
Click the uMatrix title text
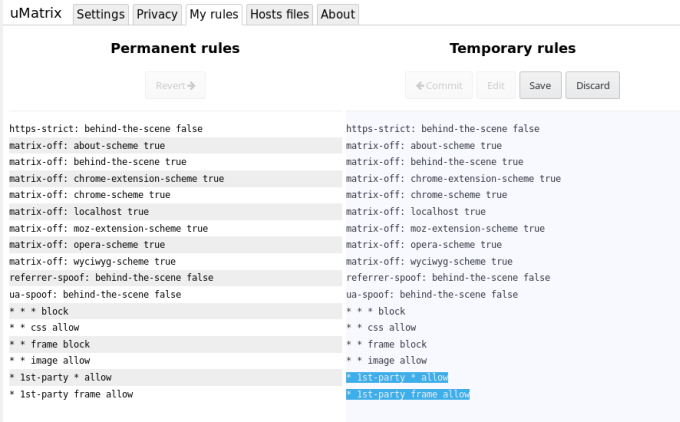[x=36, y=13]
